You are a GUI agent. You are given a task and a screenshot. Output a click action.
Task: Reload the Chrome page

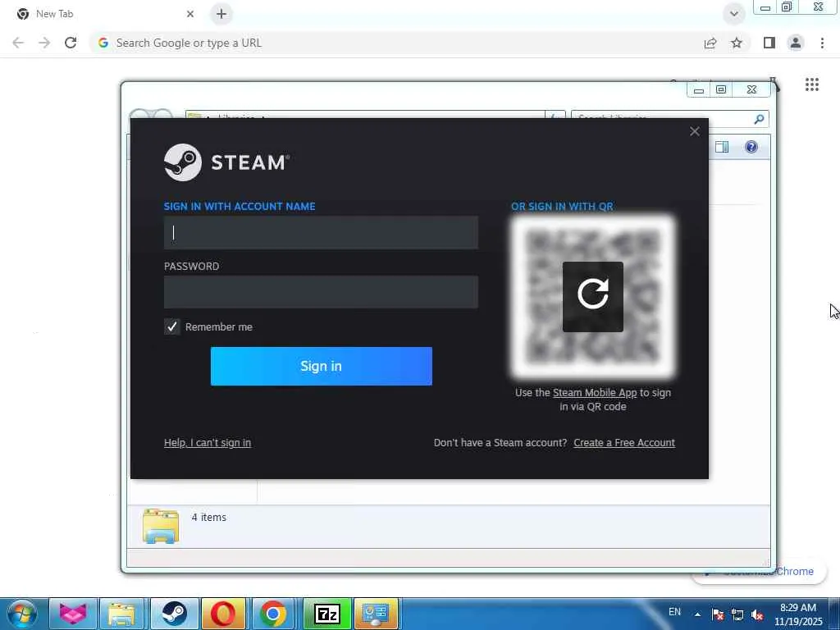[x=71, y=43]
